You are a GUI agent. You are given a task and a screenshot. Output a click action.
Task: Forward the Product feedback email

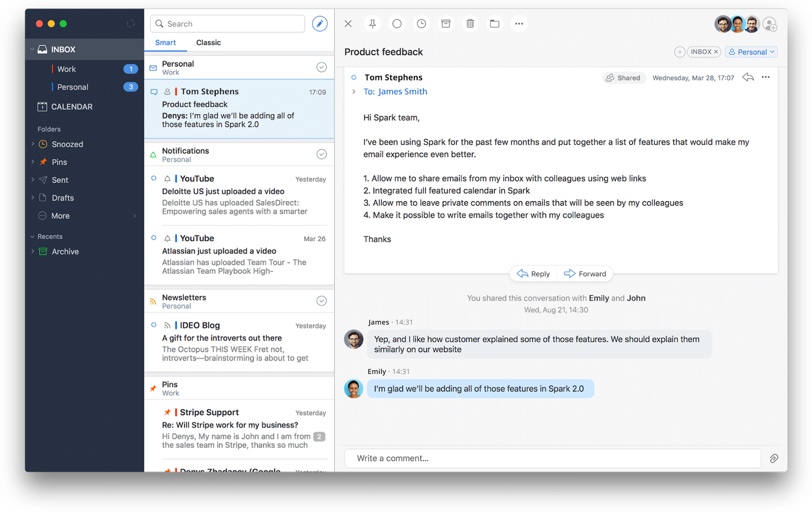tap(585, 273)
